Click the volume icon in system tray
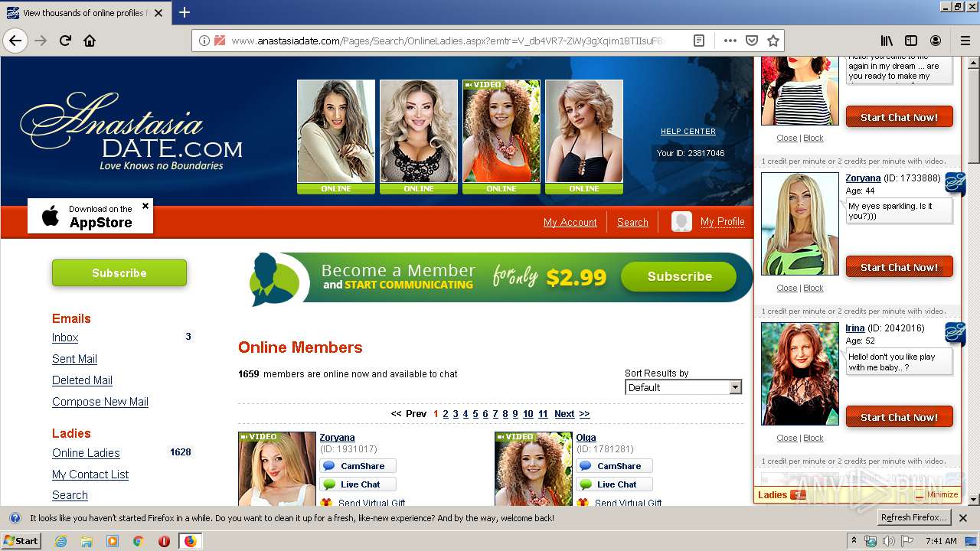This screenshot has width=980, height=551. 888,541
